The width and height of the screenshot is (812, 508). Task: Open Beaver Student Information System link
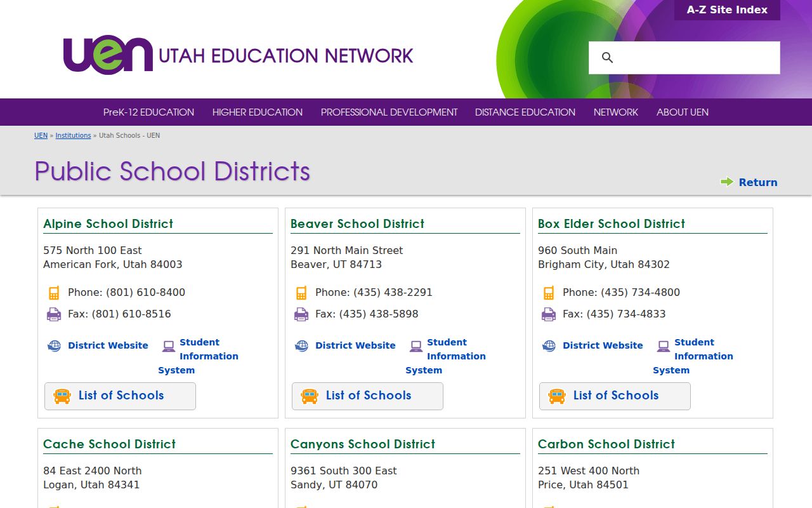[446, 356]
